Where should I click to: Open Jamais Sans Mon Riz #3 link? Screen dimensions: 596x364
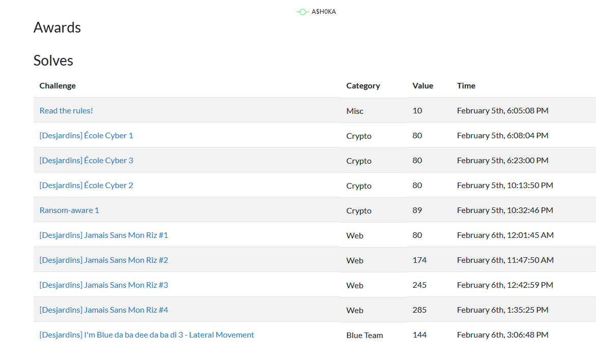104,285
